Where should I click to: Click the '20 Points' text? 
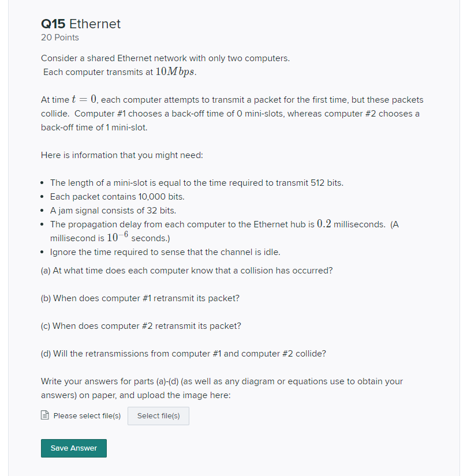[60, 38]
